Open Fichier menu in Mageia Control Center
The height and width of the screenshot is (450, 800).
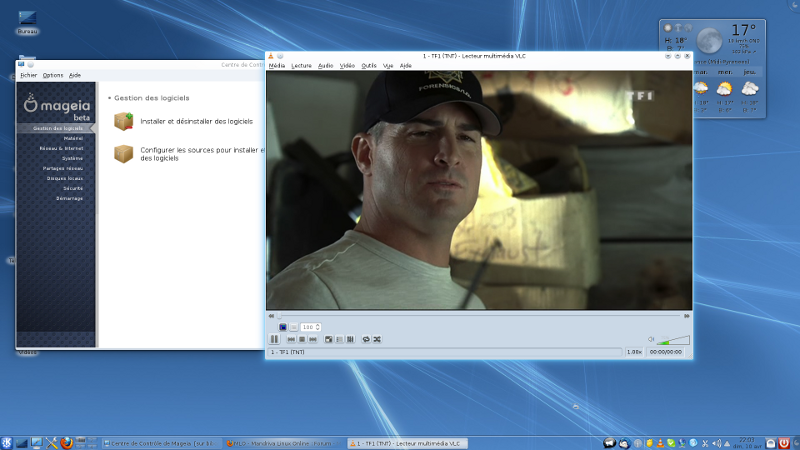[29, 75]
